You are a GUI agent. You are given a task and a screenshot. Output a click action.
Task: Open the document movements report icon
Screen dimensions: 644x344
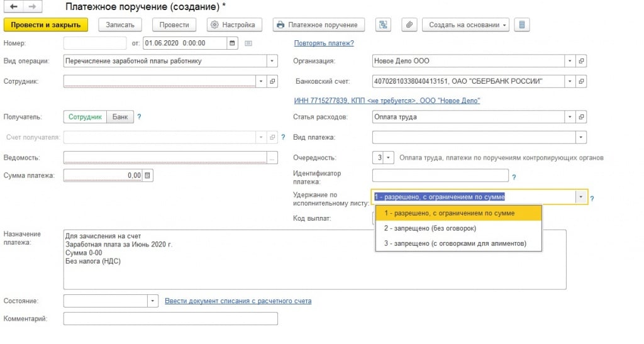coord(383,25)
